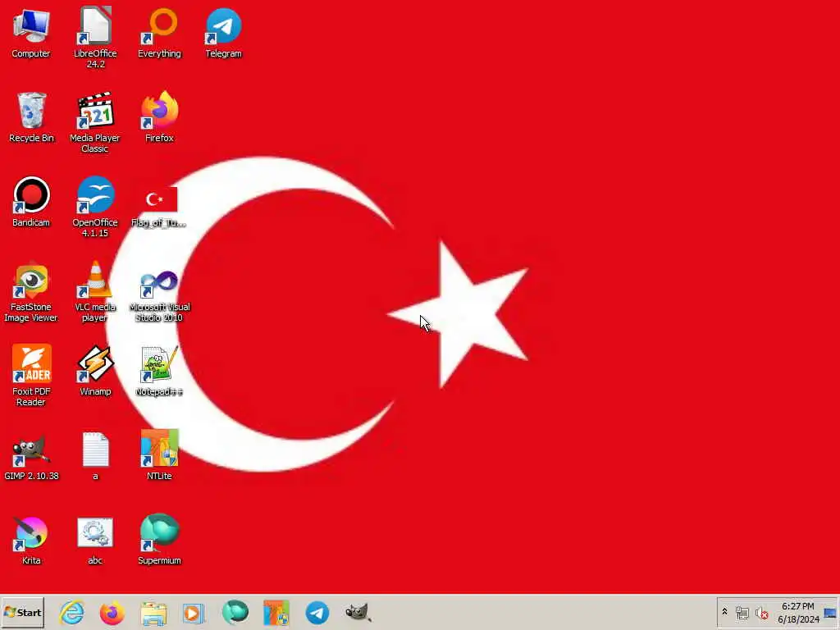Open GIMP from the taskbar
Viewport: 840px width, 630px height.
pyautogui.click(x=358, y=612)
